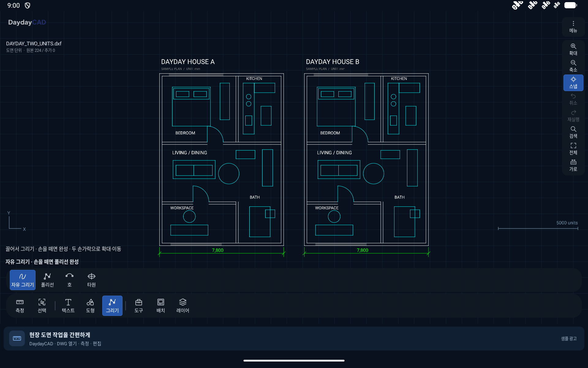Tap the DAYDAY HOUSE A title
This screenshot has height=368, width=588.
click(x=188, y=62)
